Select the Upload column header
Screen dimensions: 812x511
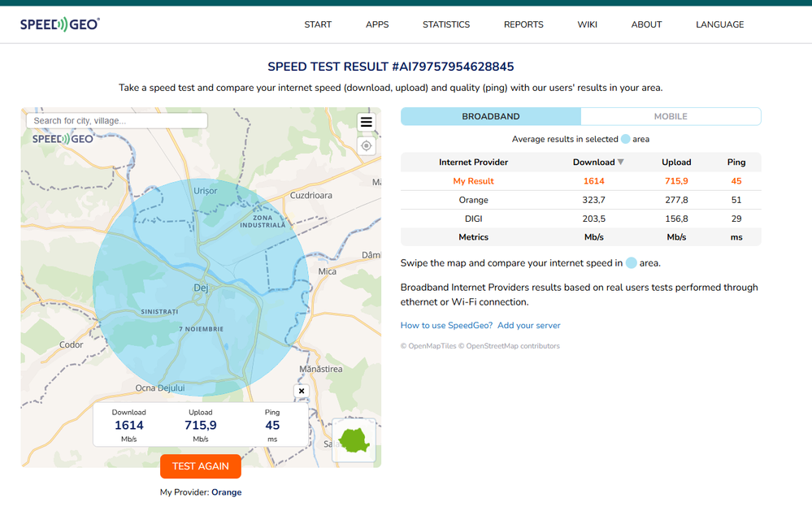pos(676,162)
